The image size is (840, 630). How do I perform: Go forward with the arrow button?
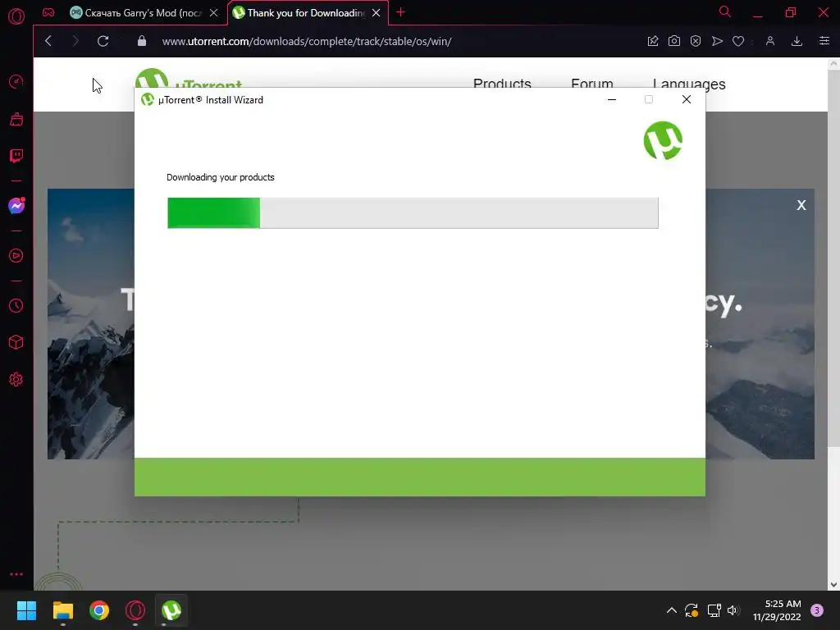pos(75,41)
